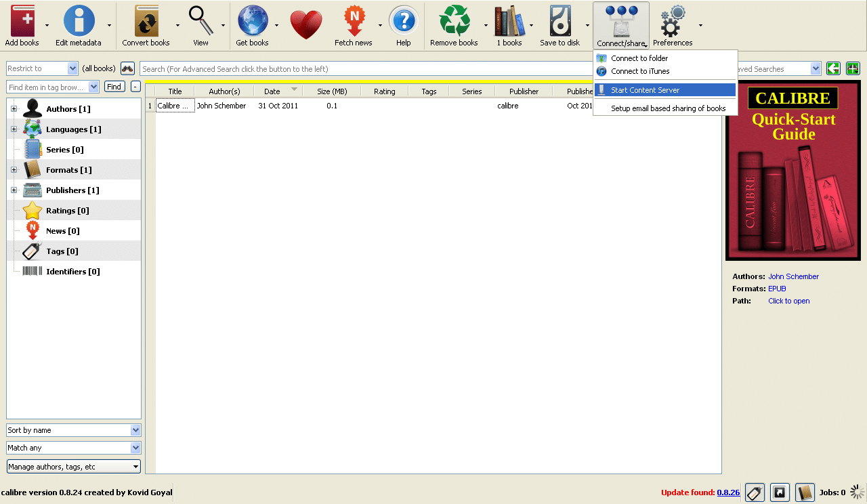Click the Convert books icon
The width and height of the screenshot is (867, 504).
coord(146,21)
